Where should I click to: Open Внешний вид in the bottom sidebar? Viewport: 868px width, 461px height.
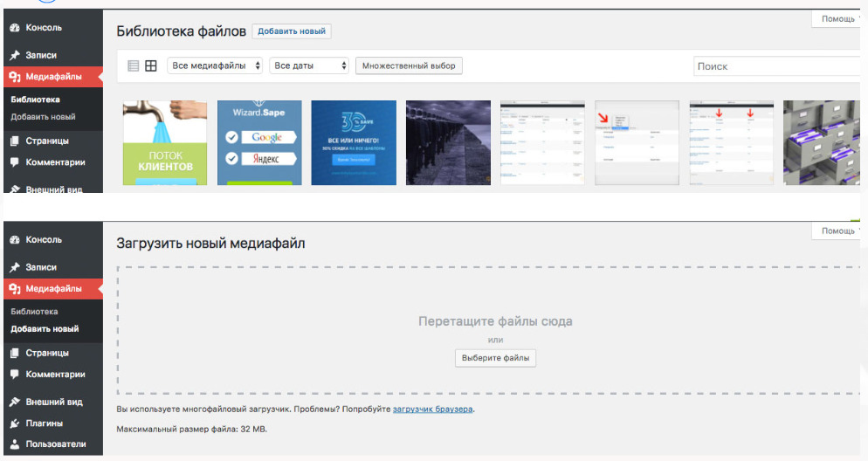53,402
